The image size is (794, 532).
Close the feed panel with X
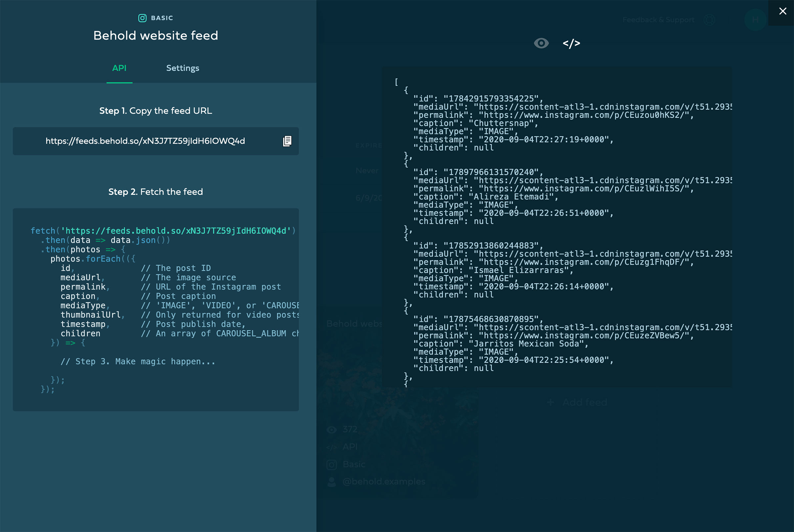click(782, 11)
